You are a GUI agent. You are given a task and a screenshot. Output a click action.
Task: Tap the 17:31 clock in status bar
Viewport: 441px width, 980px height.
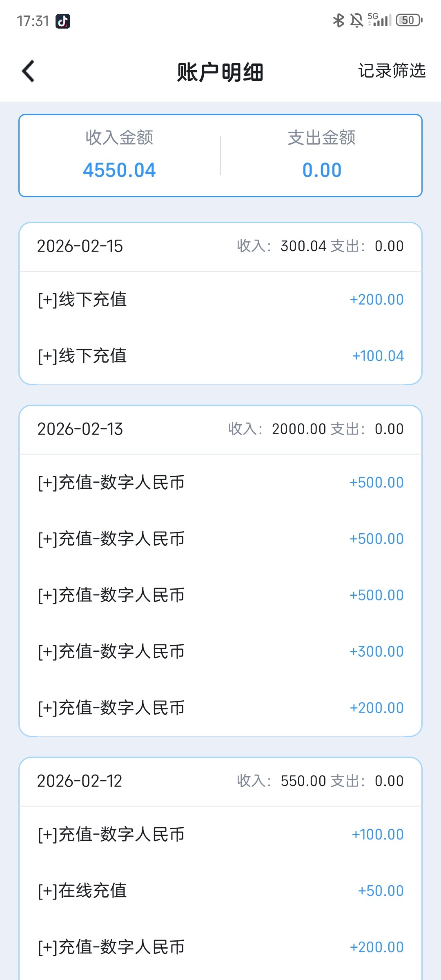pyautogui.click(x=33, y=21)
